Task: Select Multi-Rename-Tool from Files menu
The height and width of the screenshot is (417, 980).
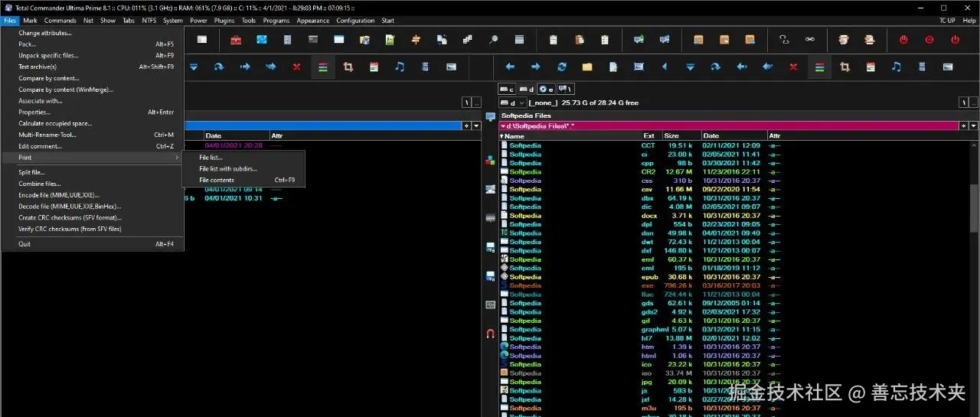Action: [x=92, y=135]
